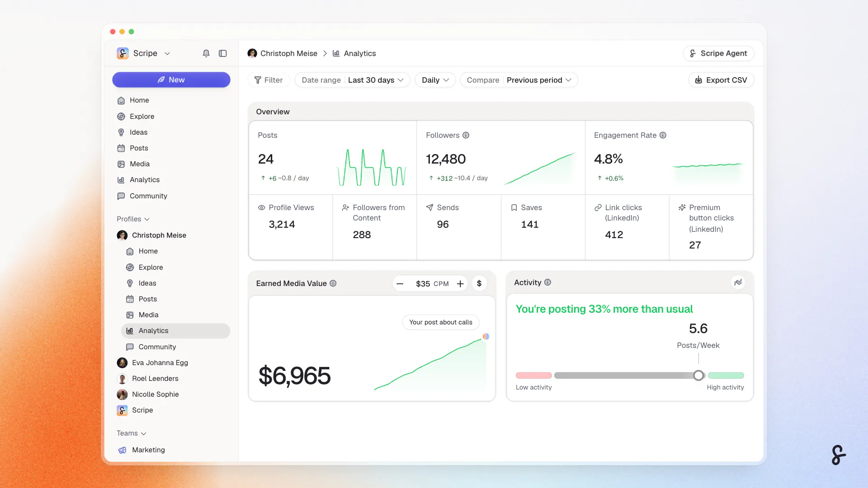Open Explore in the top sidebar menu
Image resolution: width=868 pixels, height=488 pixels.
(x=171, y=116)
